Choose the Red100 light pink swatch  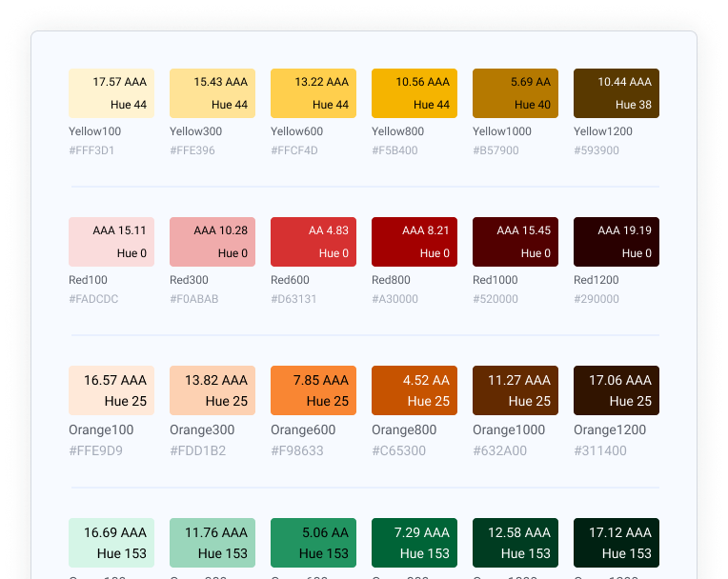pyautogui.click(x=111, y=242)
